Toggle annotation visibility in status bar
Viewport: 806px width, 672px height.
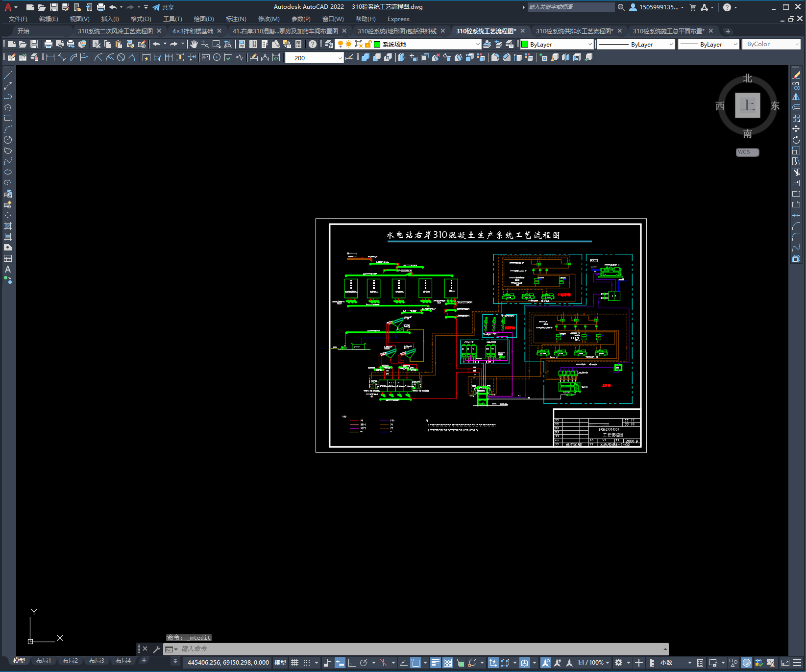[x=545, y=663]
